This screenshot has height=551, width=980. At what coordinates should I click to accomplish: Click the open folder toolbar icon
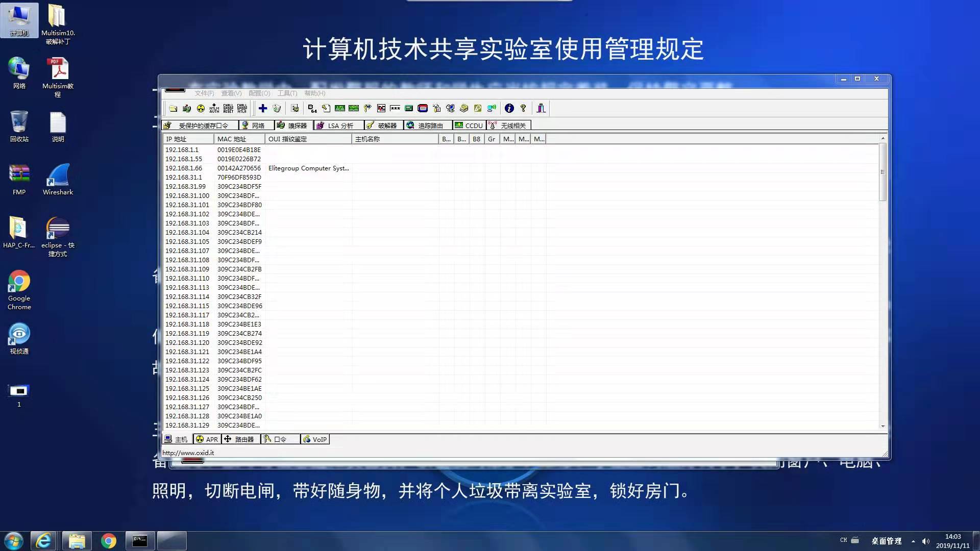(173, 108)
